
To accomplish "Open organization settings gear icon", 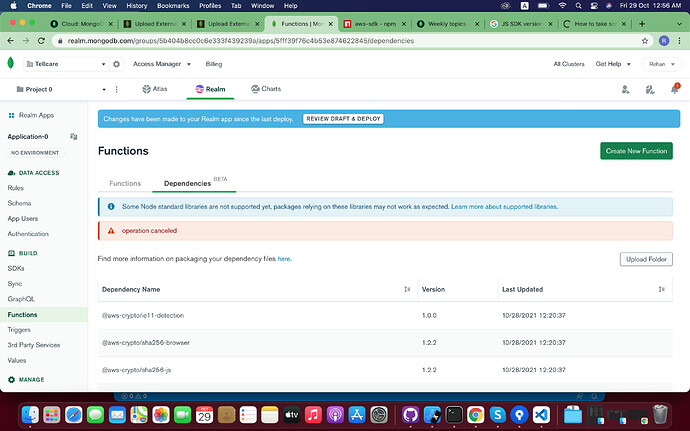I will [116, 64].
